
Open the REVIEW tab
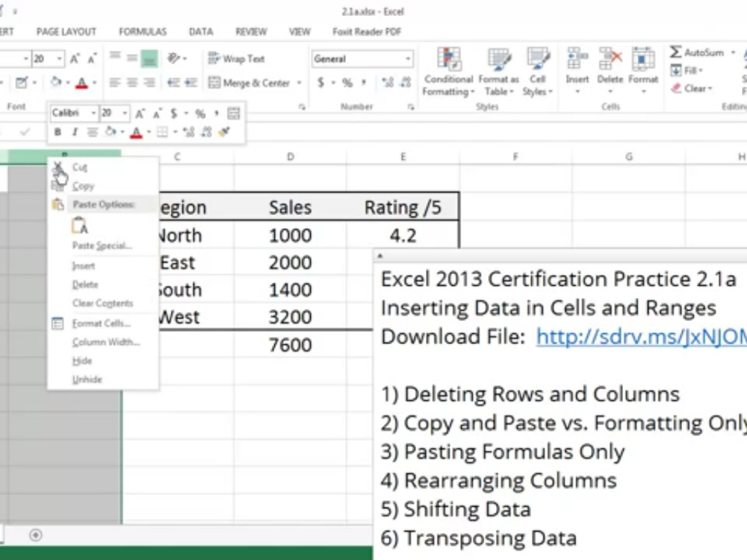tap(251, 32)
